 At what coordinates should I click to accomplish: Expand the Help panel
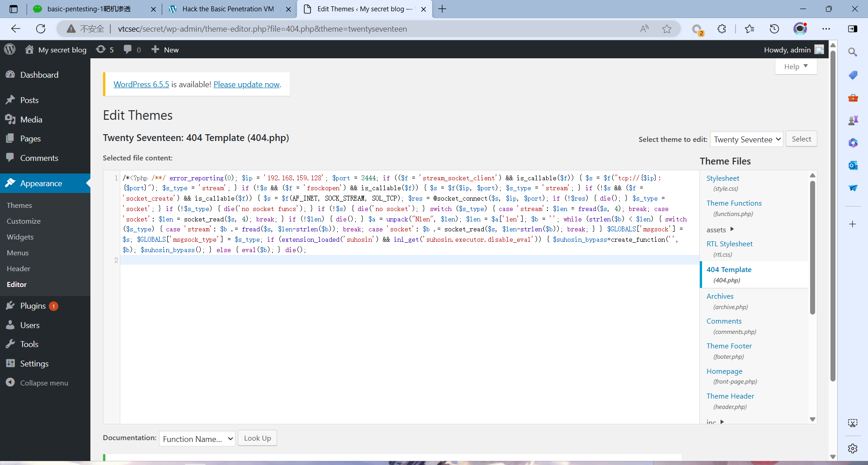coord(796,66)
